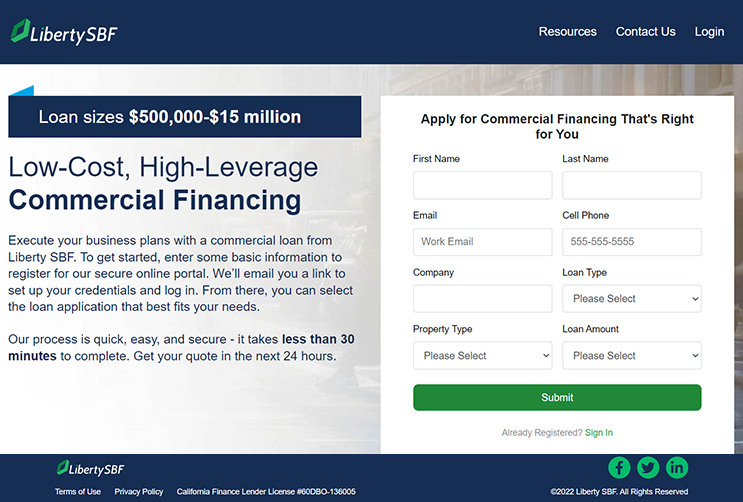Click the Work Email input field

[482, 242]
